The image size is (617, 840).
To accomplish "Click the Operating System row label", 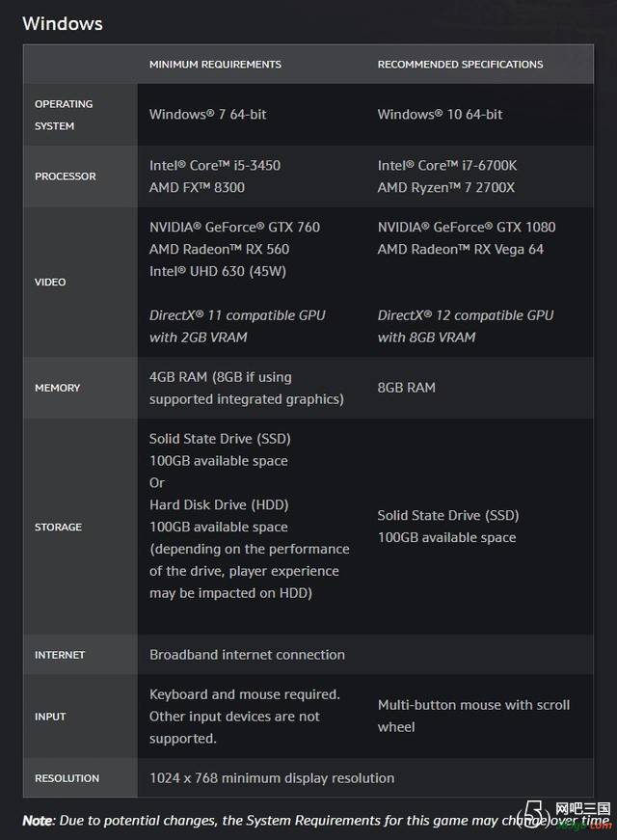I will 64,115.
